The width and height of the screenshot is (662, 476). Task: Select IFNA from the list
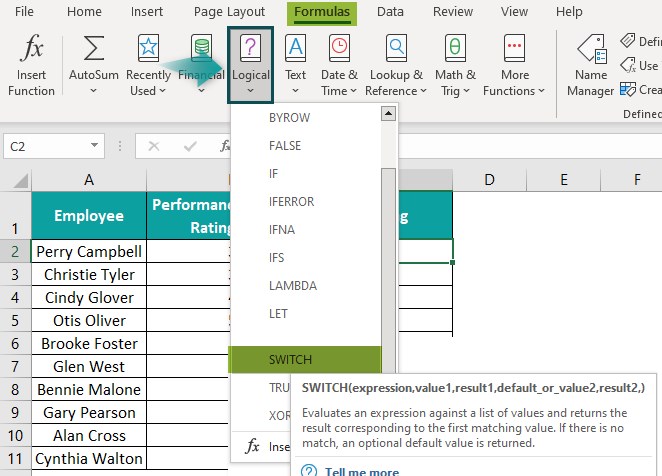306,229
